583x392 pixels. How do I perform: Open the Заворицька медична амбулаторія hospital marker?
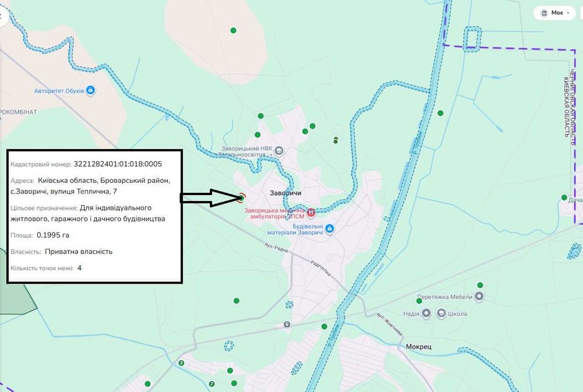pyautogui.click(x=311, y=213)
